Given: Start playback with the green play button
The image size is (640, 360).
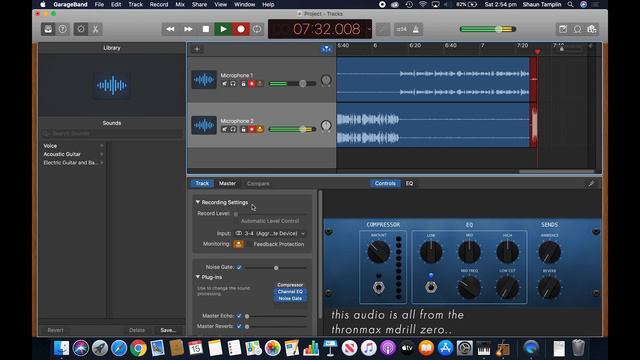Looking at the screenshot, I should pos(223,29).
